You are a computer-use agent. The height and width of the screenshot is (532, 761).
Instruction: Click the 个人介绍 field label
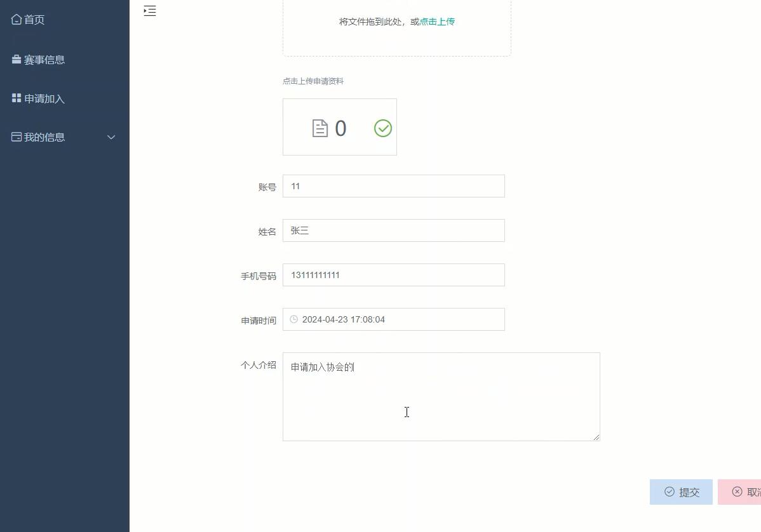coord(258,364)
